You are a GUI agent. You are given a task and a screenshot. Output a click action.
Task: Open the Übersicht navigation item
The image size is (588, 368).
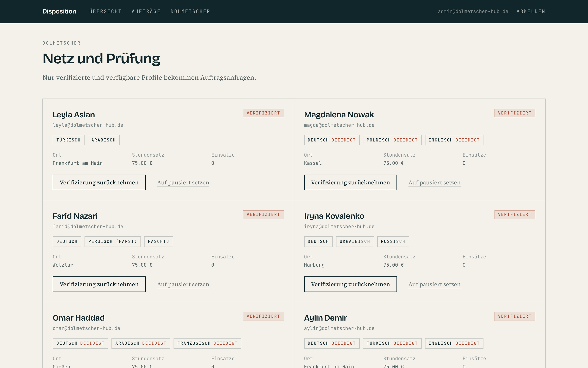(105, 11)
